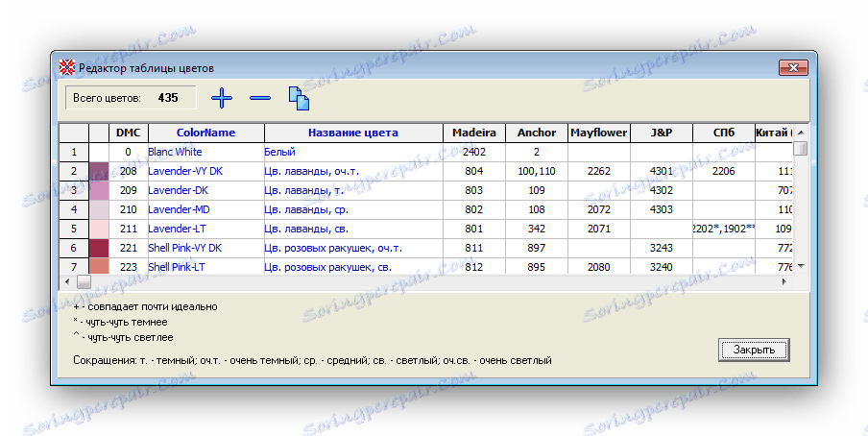
Task: Click Madeira value 2402 cell
Action: click(x=474, y=152)
